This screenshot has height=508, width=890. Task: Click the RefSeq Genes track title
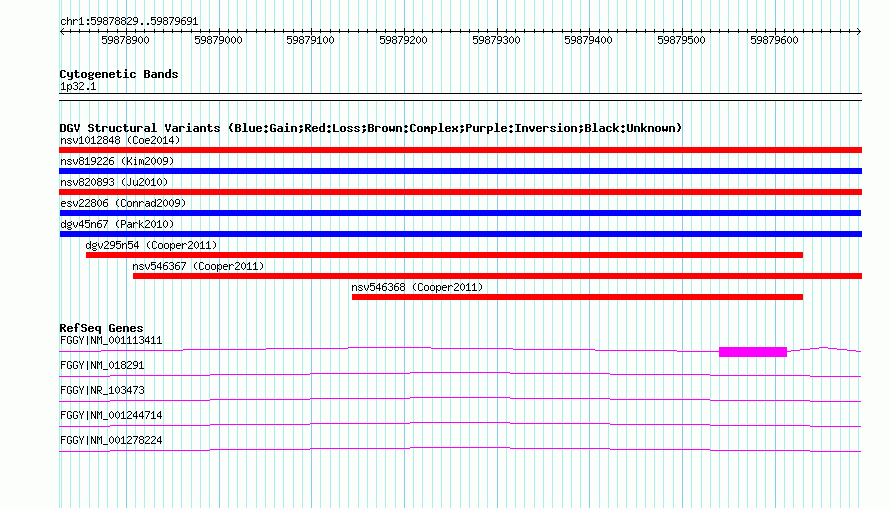coord(101,328)
